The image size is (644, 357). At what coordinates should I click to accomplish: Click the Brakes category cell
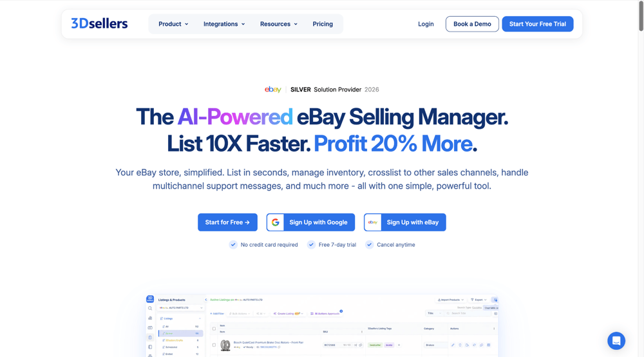(435, 345)
